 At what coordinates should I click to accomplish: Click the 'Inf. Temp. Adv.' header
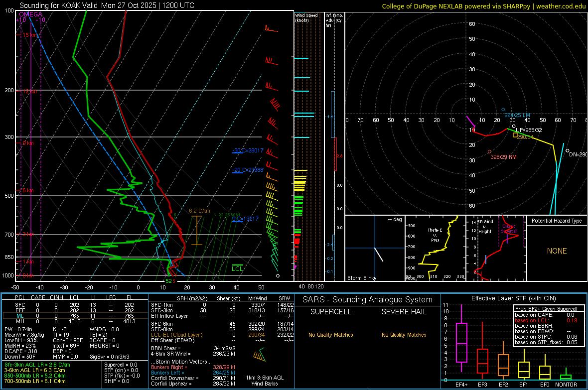point(334,20)
